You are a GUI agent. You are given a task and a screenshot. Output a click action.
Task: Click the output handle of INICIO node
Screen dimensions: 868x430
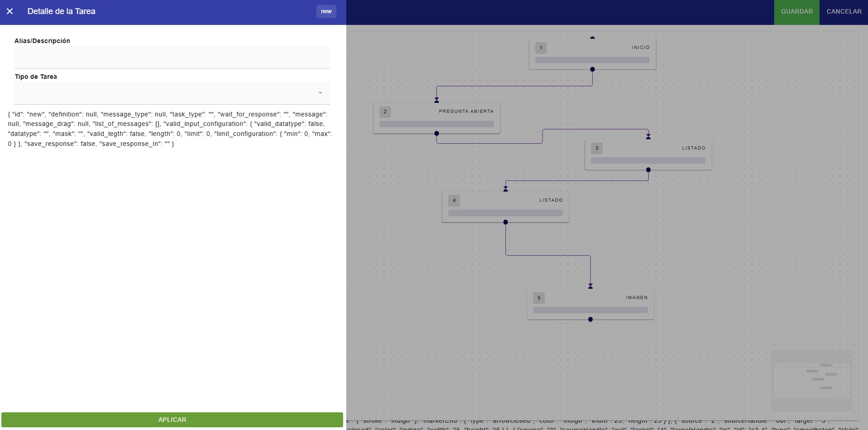point(592,69)
